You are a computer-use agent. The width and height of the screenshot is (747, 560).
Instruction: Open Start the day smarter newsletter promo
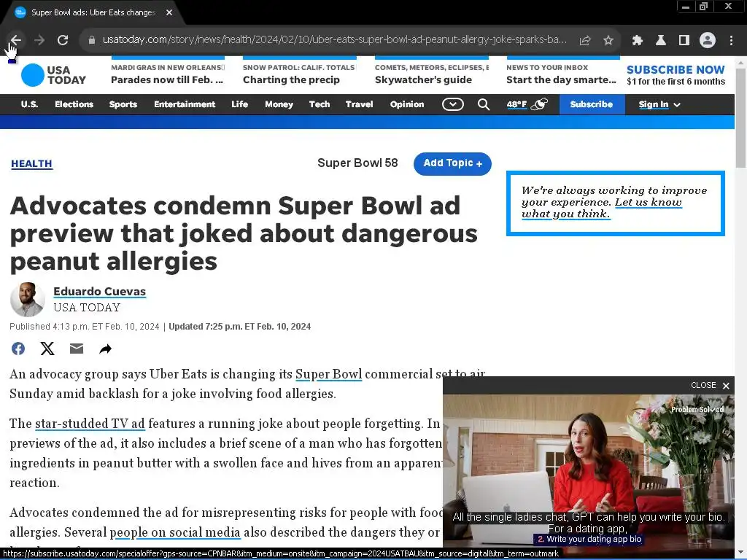tap(562, 74)
